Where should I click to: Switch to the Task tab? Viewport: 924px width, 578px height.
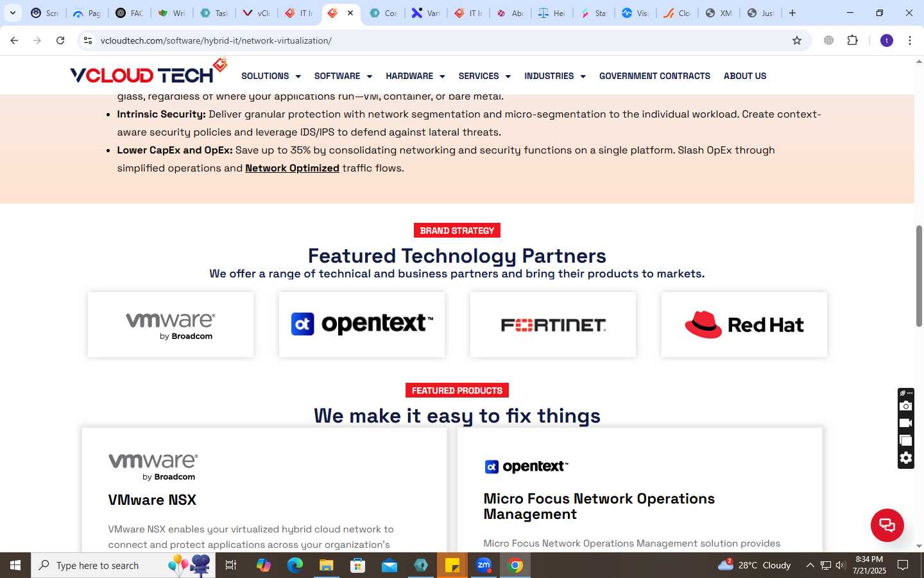(214, 13)
